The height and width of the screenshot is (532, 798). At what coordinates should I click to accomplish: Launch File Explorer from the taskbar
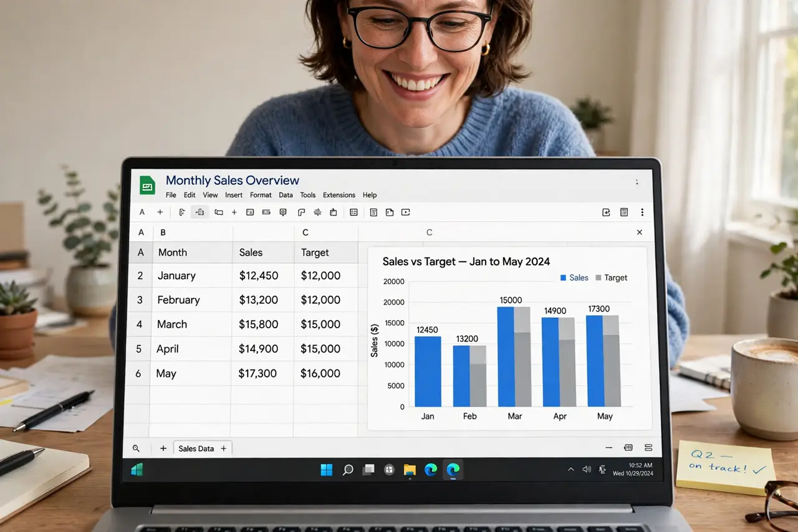[x=410, y=470]
